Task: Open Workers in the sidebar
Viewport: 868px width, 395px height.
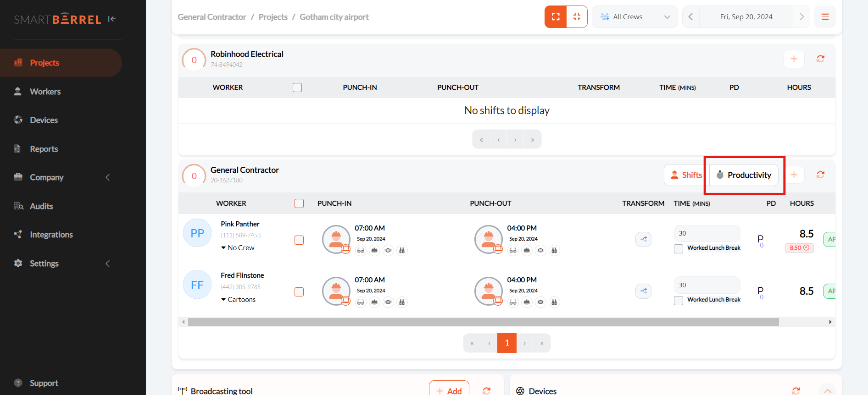Action: [x=45, y=92]
